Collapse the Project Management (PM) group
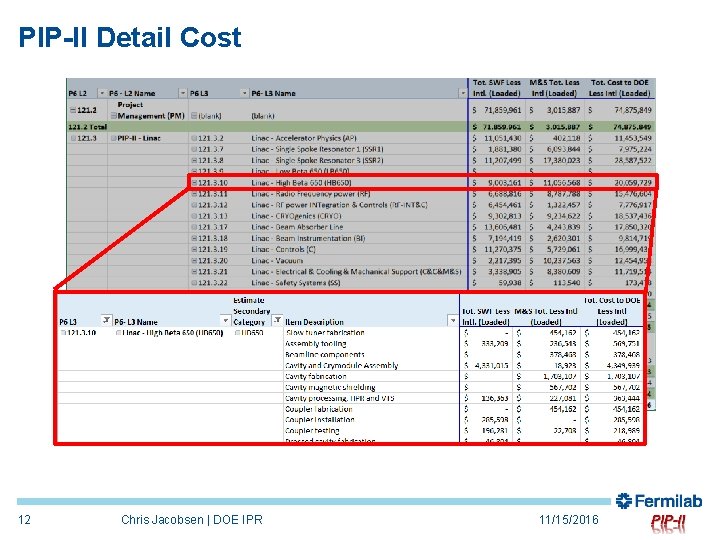The image size is (720, 540). (113, 116)
